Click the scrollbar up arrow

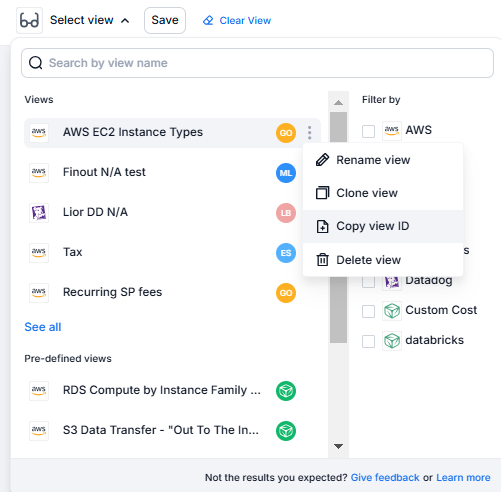point(338,102)
